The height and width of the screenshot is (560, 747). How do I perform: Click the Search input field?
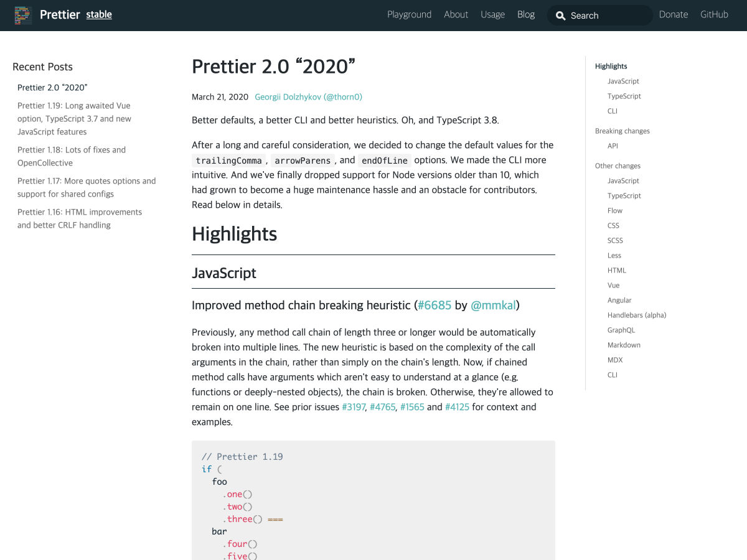pos(607,16)
